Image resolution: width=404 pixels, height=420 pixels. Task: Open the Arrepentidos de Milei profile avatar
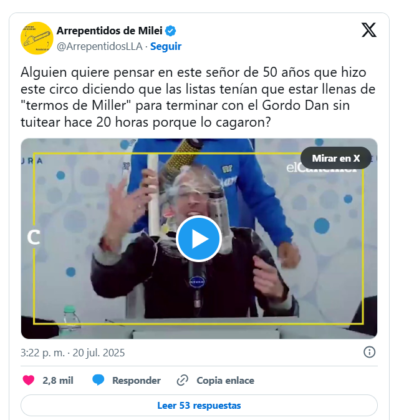pyautogui.click(x=37, y=38)
